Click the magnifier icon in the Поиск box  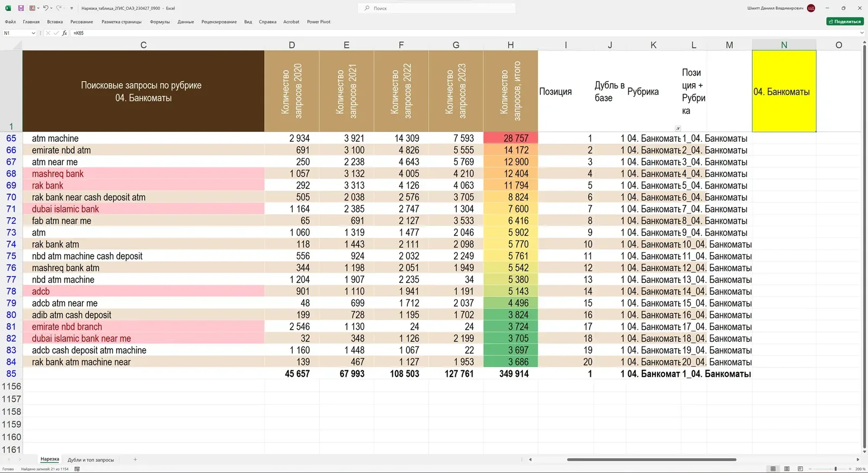click(x=367, y=8)
